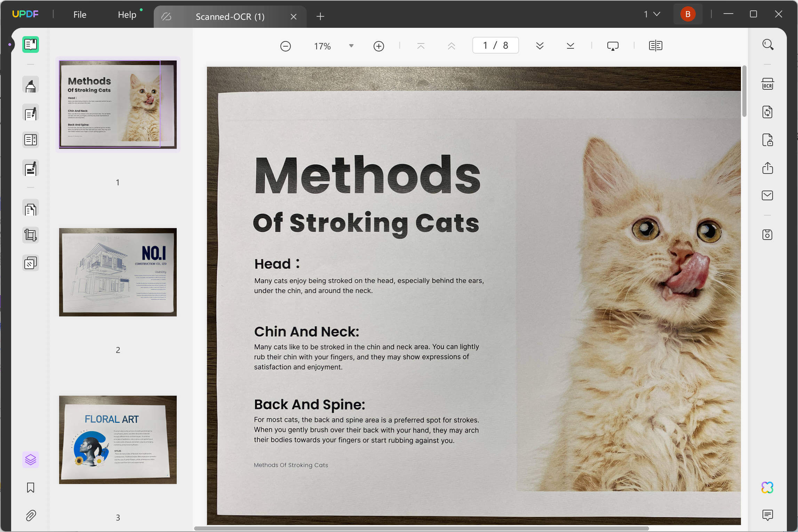Open the window count dropdown
The height and width of the screenshot is (532, 798).
652,14
